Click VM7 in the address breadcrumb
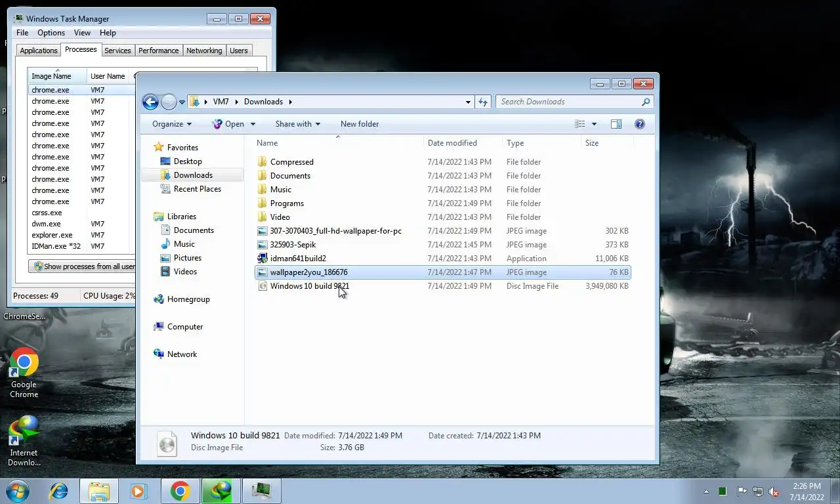Screen dimensions: 840x504 [x=221, y=102]
